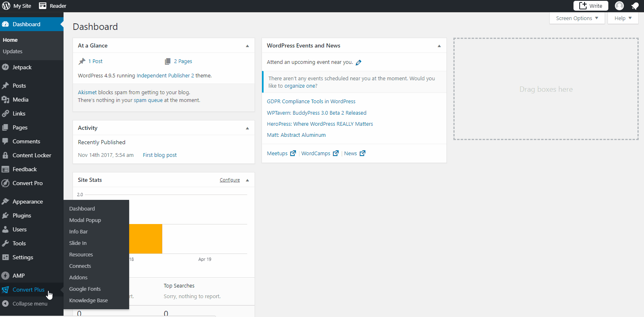Collapse WordPress Events and News panel

tap(439, 46)
